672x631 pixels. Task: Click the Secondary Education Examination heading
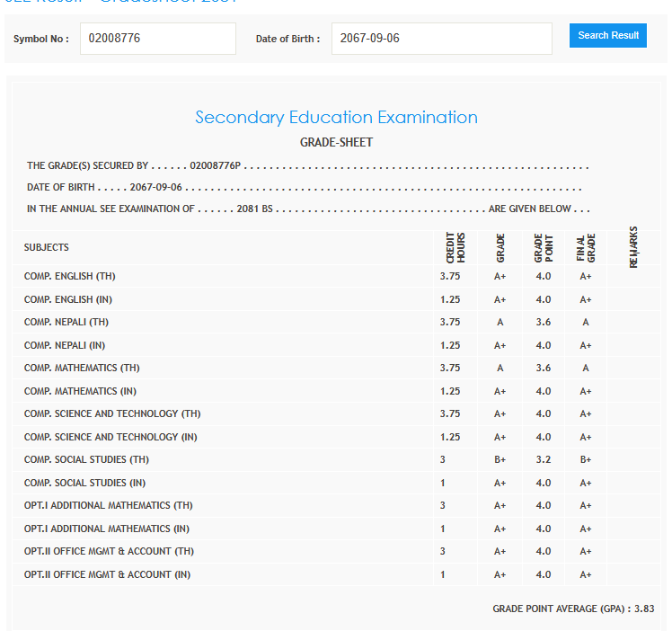point(336,118)
